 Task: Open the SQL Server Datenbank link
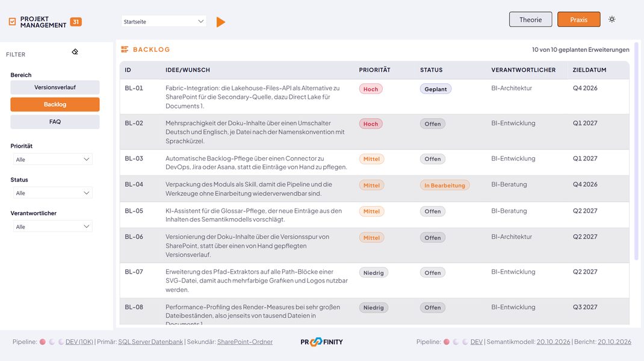point(150,342)
